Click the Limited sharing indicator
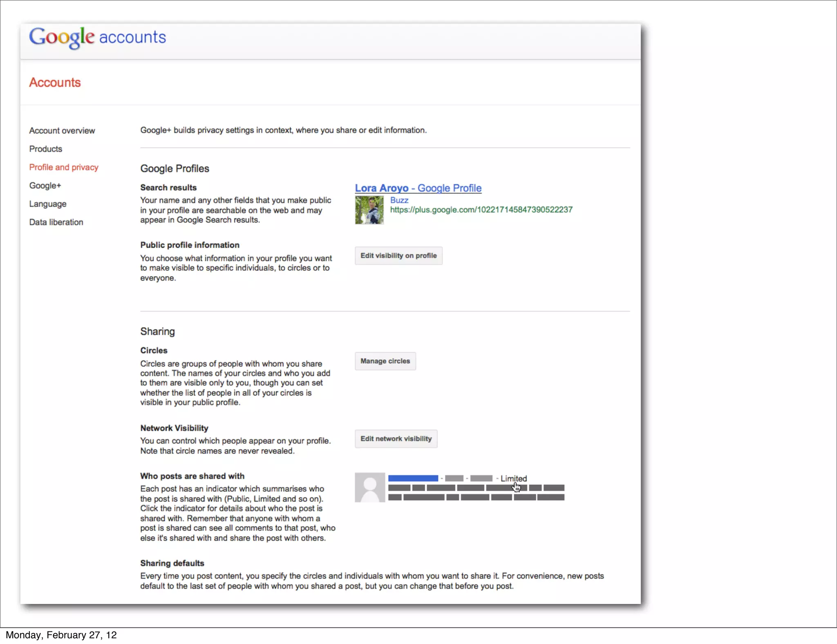Screen dimensions: 837x644 pos(513,479)
